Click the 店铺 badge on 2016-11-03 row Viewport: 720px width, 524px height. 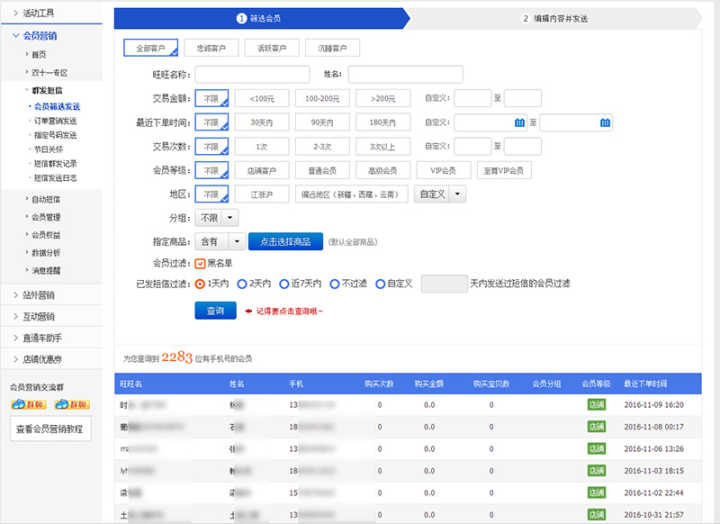(x=596, y=470)
